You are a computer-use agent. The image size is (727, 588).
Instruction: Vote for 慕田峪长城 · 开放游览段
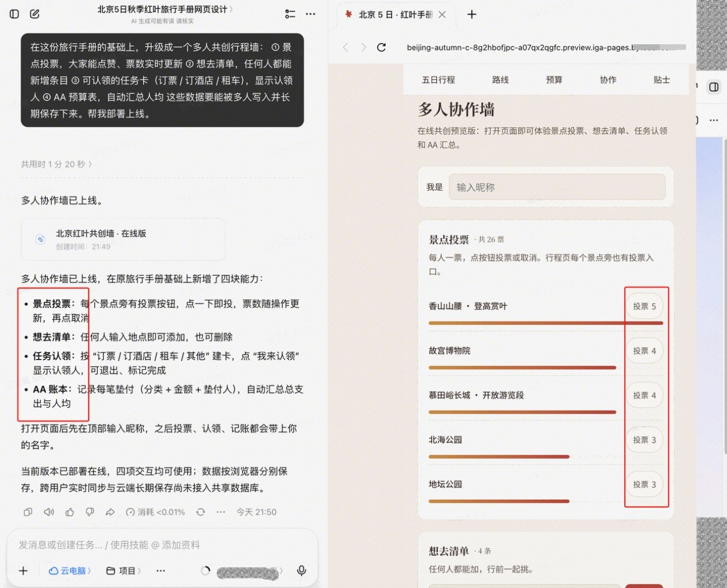[x=644, y=395]
